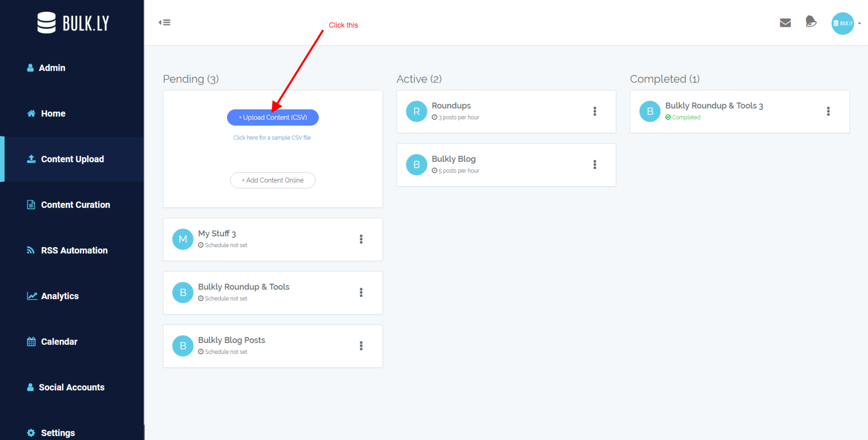The width and height of the screenshot is (868, 440).
Task: Click the Bulk.ly profile avatar
Action: 842,23
